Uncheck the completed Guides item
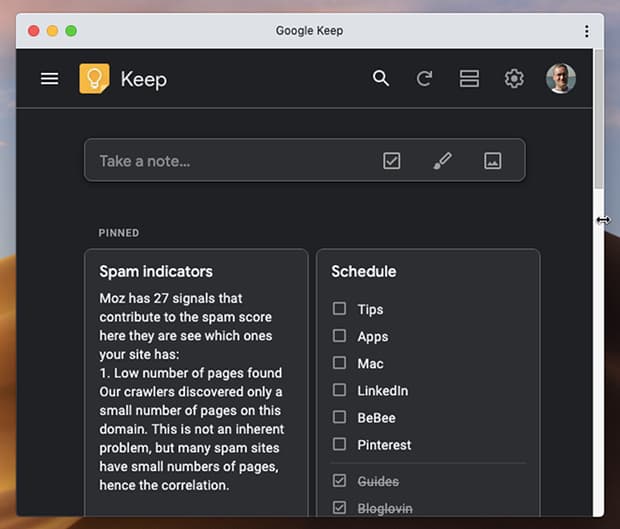620x529 pixels. (340, 481)
